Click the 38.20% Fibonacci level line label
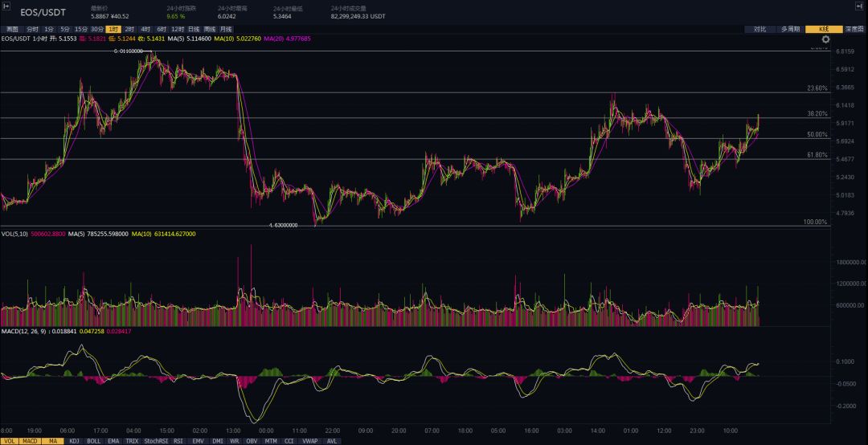868x445 pixels. pos(817,114)
